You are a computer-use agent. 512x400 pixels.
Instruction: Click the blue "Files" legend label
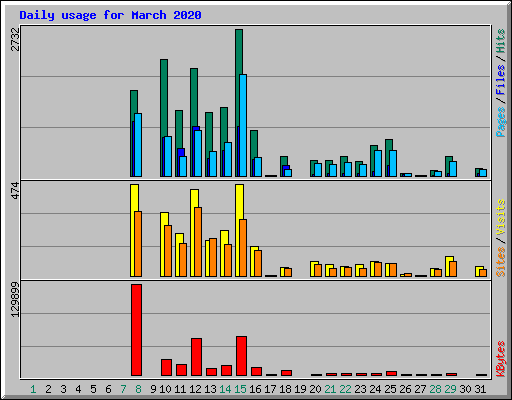[x=501, y=79]
